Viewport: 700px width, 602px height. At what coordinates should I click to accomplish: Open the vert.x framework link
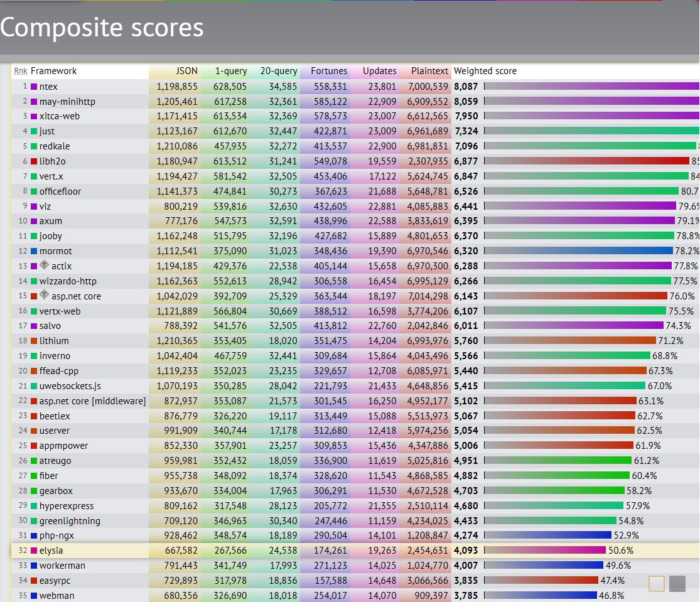pos(51,176)
